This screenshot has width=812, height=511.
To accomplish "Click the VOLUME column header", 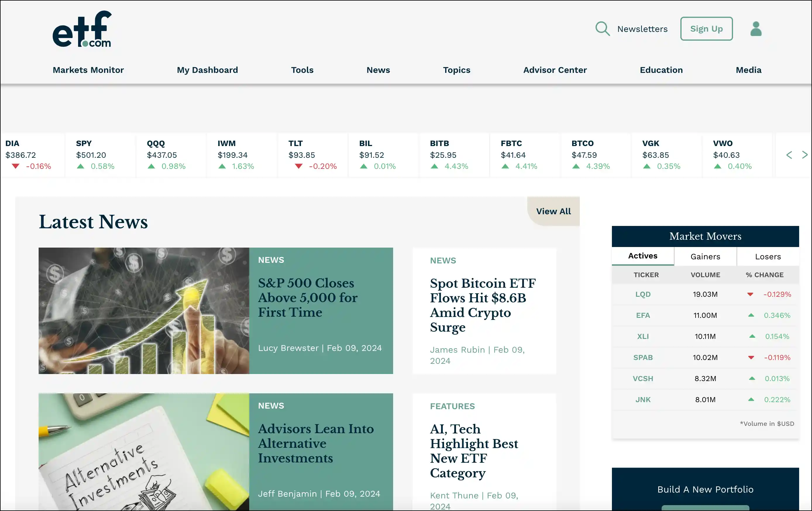I will click(x=705, y=275).
